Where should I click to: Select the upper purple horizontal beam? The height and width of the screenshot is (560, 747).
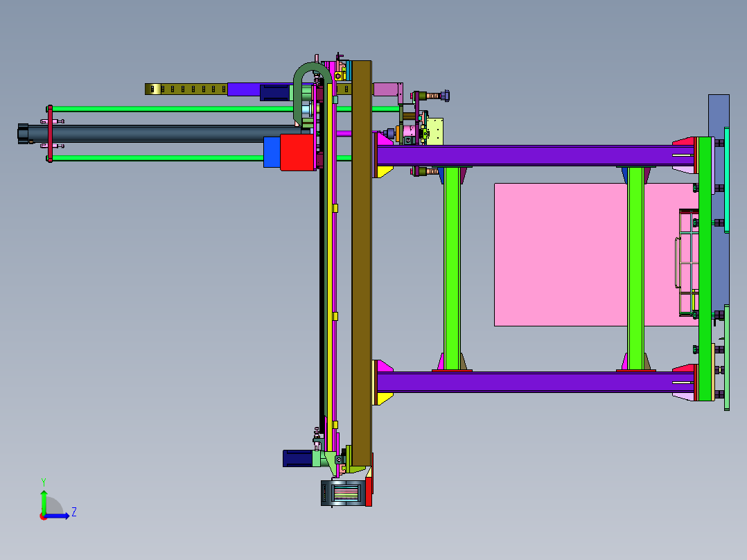pos(535,156)
